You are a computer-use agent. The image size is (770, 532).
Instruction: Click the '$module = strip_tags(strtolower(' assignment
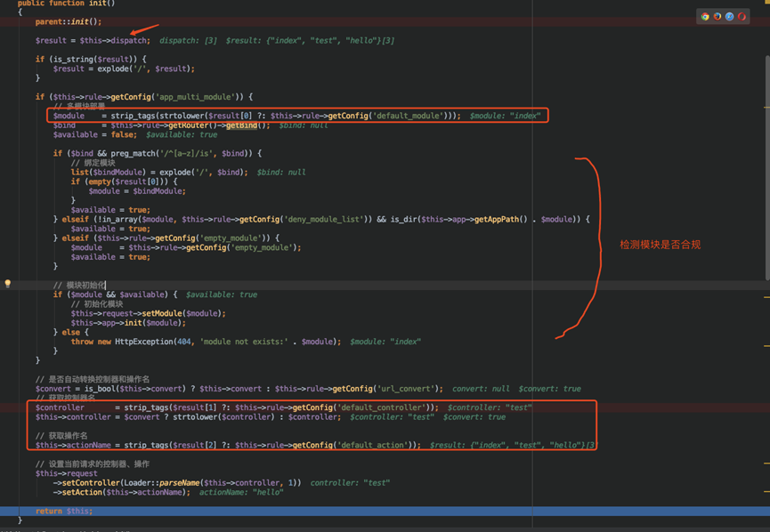257,116
